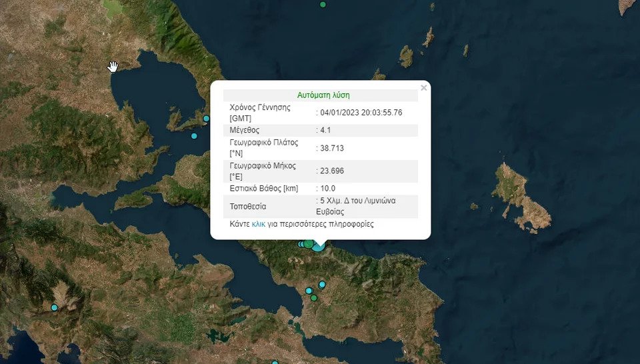
Task: Click the 'Αυτόματη λύση' popup header
Action: tap(323, 95)
